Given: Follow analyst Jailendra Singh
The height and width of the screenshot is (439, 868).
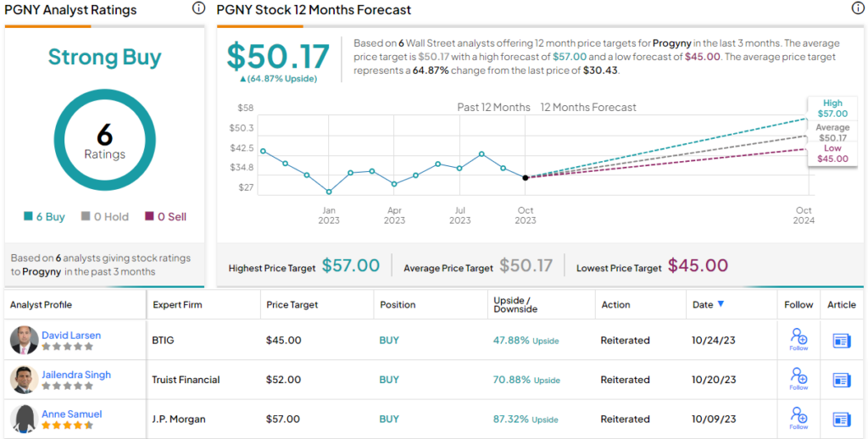Looking at the screenshot, I should [x=798, y=378].
